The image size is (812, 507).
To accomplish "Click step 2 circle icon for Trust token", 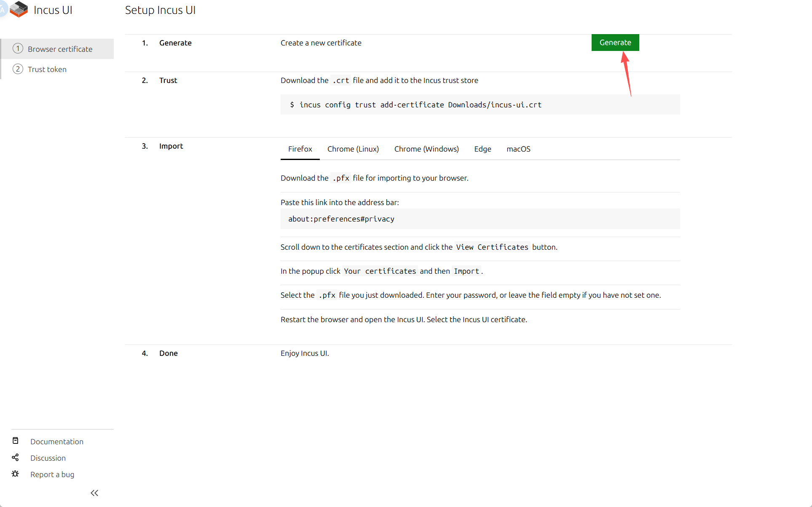I will tap(18, 69).
